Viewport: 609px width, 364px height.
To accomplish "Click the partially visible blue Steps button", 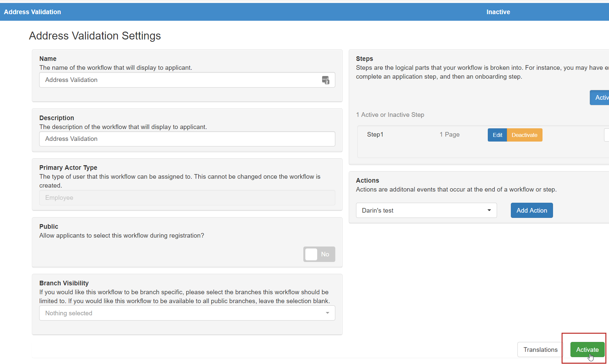I will click(x=600, y=98).
